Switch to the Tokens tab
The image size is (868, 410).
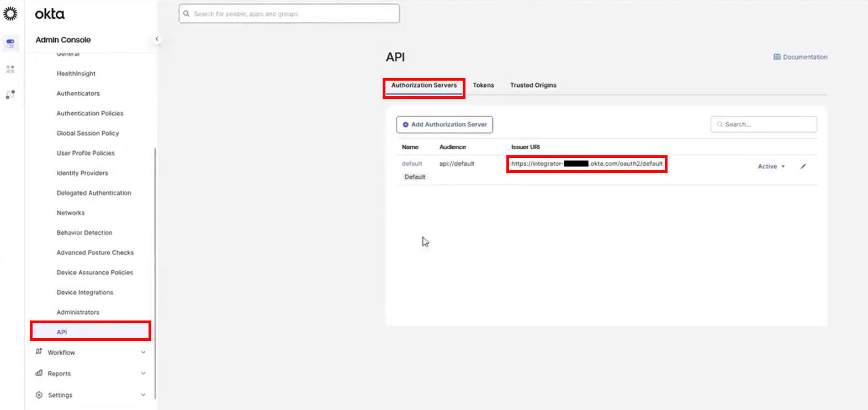483,85
